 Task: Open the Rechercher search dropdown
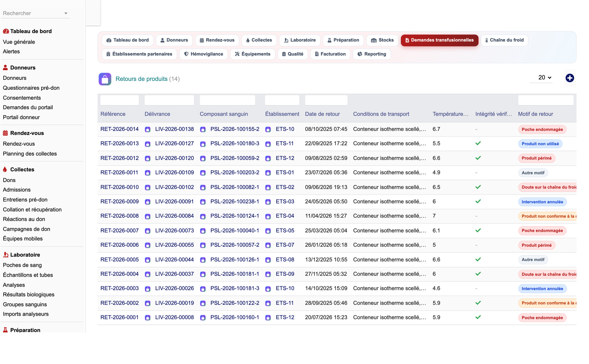(x=35, y=13)
